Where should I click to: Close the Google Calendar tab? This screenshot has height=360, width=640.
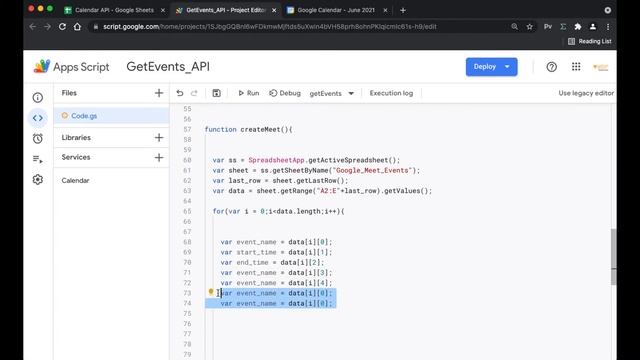pos(385,10)
